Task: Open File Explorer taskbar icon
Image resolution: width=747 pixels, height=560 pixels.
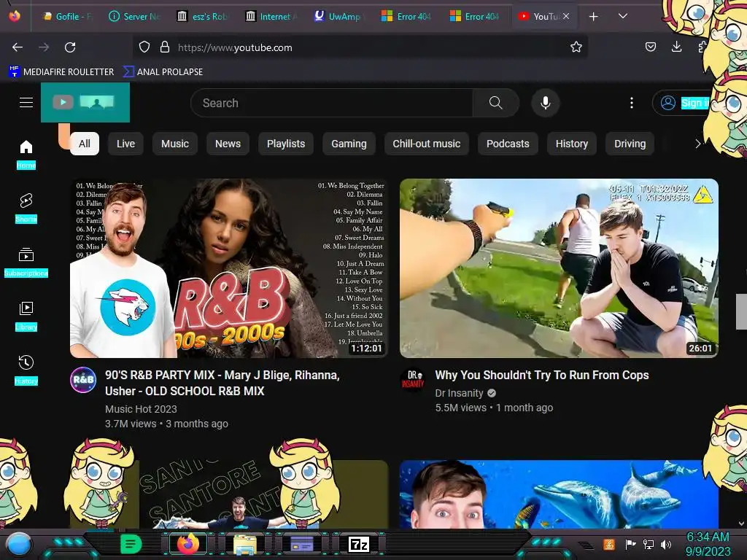Action: point(245,544)
